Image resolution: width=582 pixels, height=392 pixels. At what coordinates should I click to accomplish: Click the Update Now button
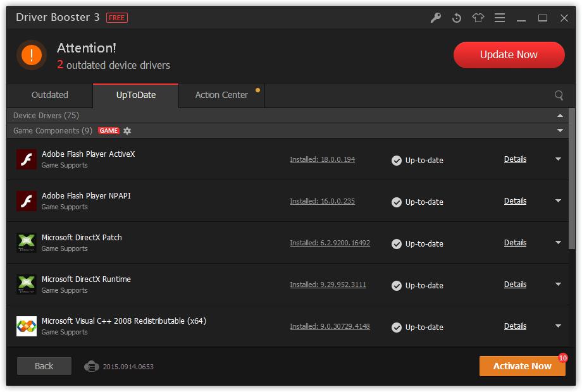point(509,55)
